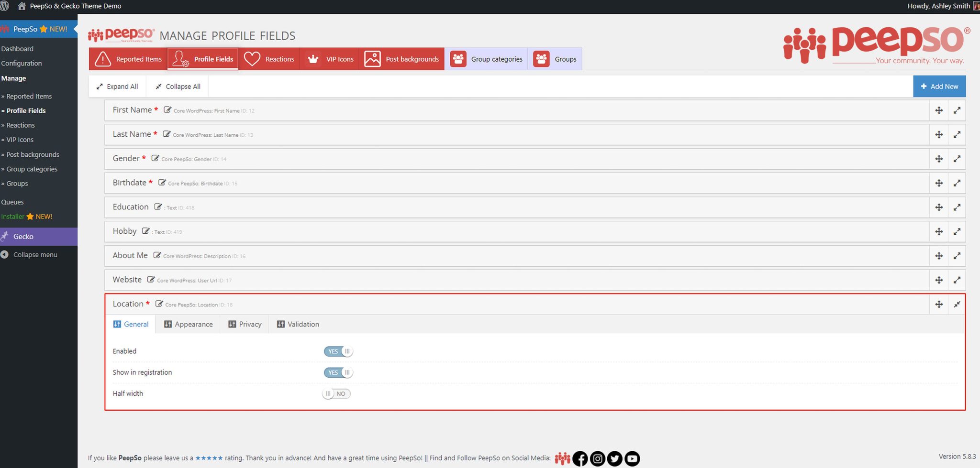980x468 pixels.
Task: Enable Half width for the Location field
Action: 336,393
